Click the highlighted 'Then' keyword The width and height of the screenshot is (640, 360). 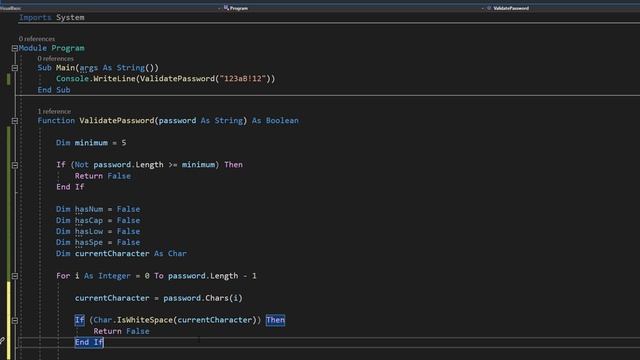pyautogui.click(x=276, y=320)
